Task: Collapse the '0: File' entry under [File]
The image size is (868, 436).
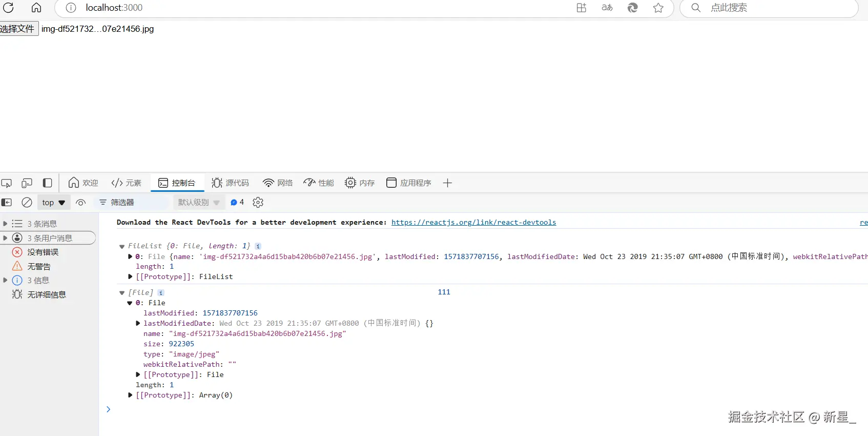Action: pyautogui.click(x=130, y=303)
